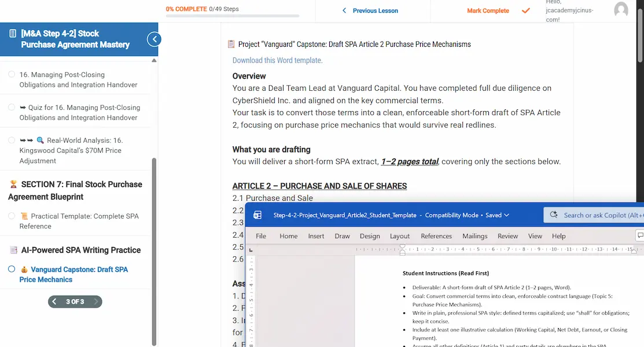Click the Word app icon in the title bar
Screen dimensions: 644x347
click(x=257, y=215)
